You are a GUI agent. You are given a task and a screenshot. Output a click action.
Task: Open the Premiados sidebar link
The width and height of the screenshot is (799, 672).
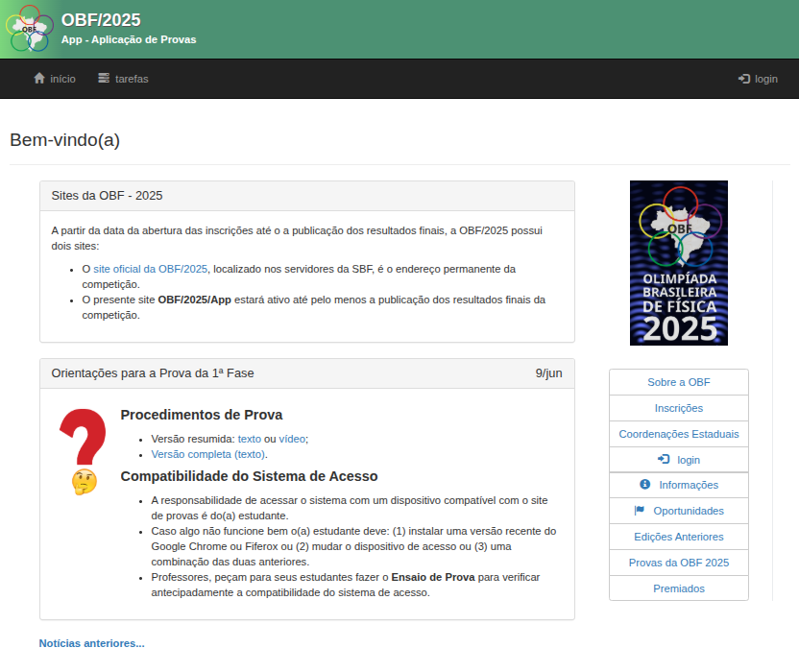point(679,588)
